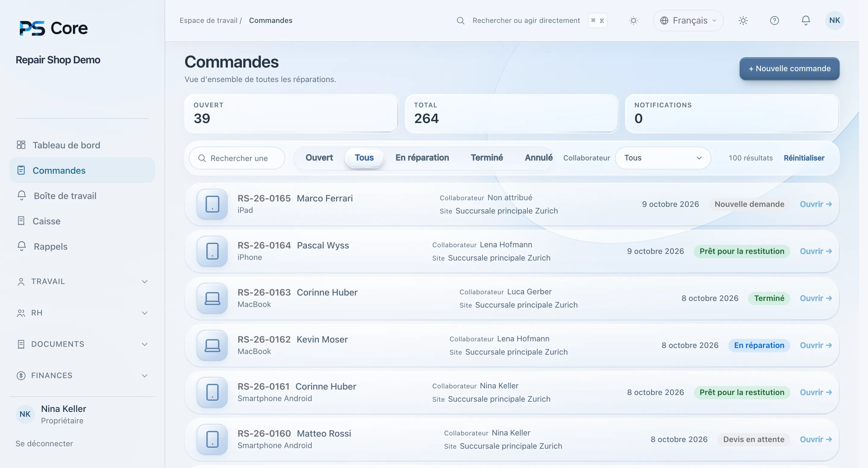Open order RS-26-0165 via Ouvrir link
Screen dimensions: 868x468
click(816, 204)
